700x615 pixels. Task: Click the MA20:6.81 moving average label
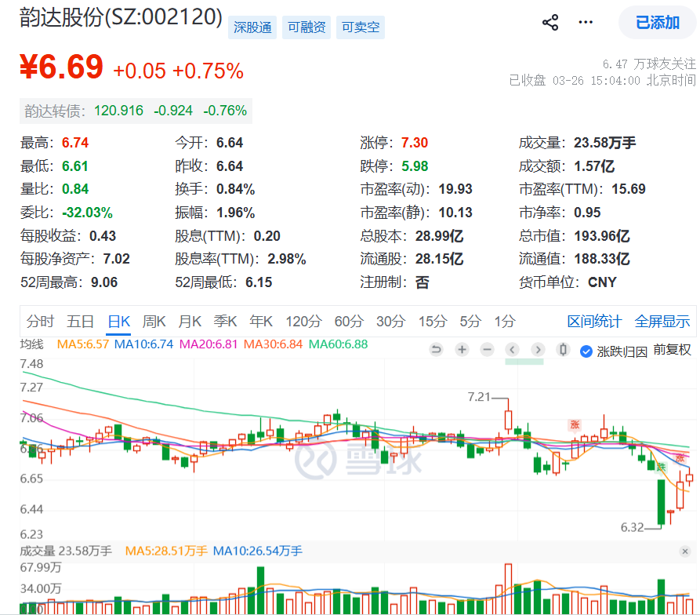[208, 344]
